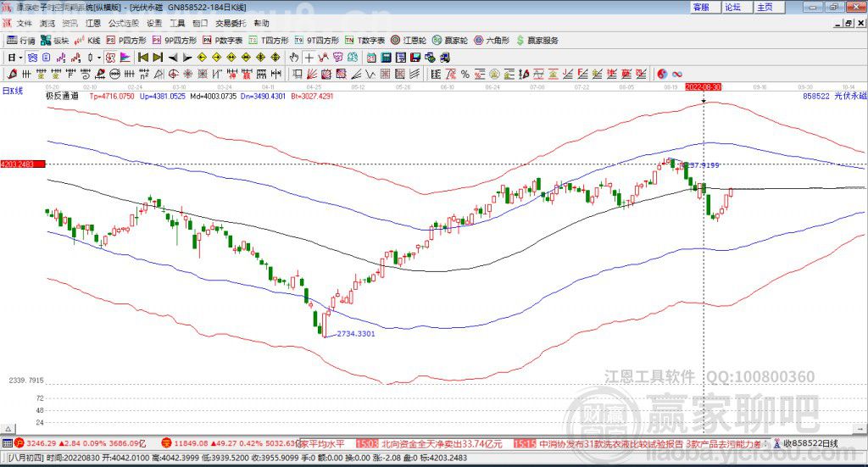Image resolution: width=868 pixels, height=467 pixels.
Task: Select the percent sign % tool
Action: 465,74
